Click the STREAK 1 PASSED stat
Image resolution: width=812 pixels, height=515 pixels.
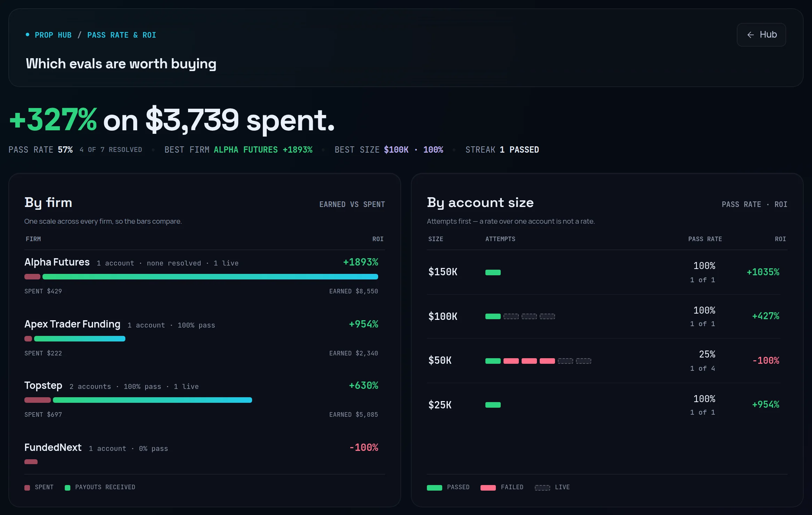pyautogui.click(x=502, y=150)
